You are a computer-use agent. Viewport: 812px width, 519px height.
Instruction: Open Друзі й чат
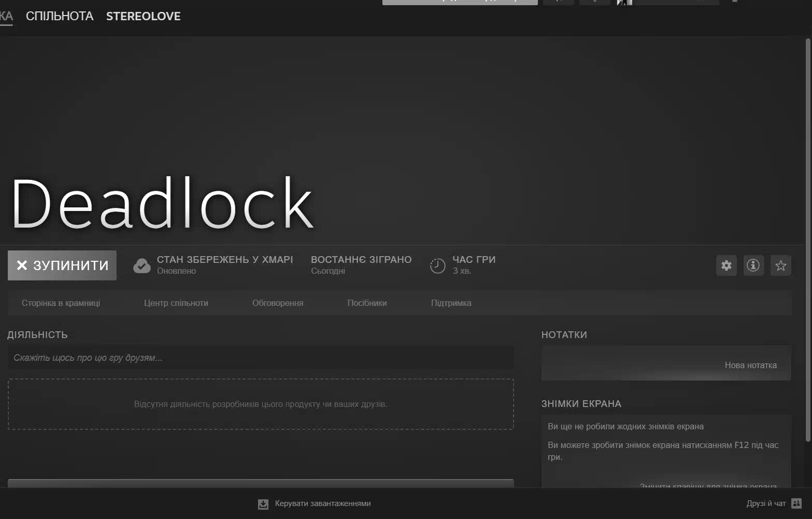(x=766, y=503)
